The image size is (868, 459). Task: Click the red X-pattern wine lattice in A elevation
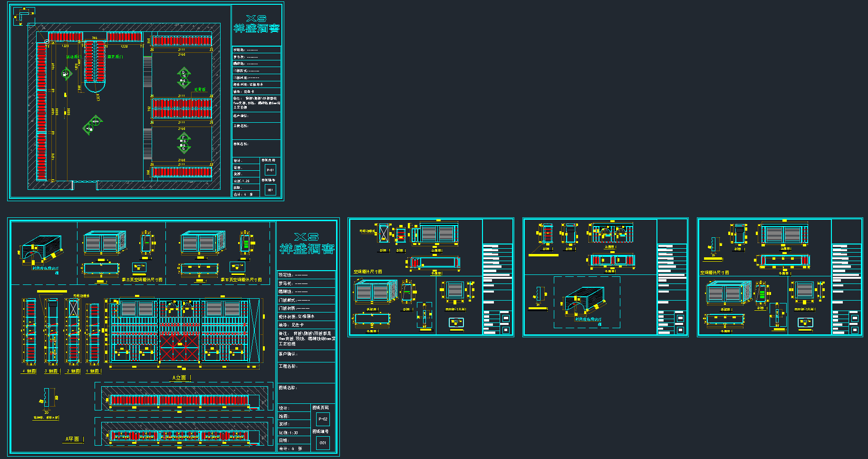pyautogui.click(x=179, y=346)
